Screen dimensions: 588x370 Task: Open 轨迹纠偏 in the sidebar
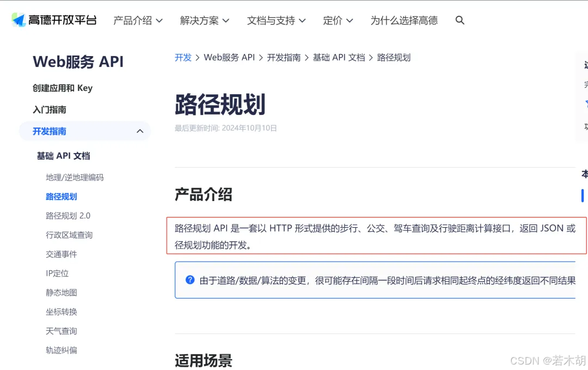tap(61, 350)
